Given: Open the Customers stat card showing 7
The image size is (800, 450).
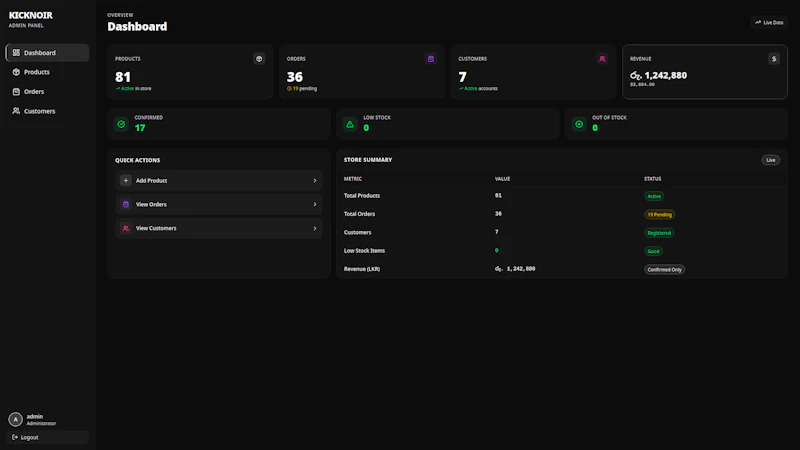Looking at the screenshot, I should (x=533, y=71).
